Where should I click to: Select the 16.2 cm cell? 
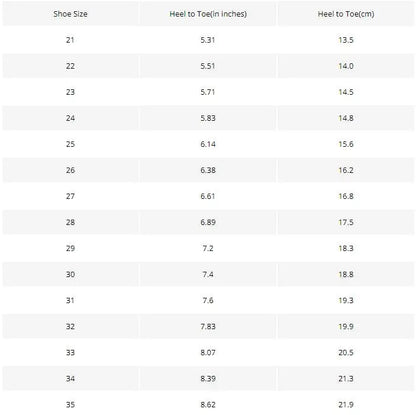(346, 170)
